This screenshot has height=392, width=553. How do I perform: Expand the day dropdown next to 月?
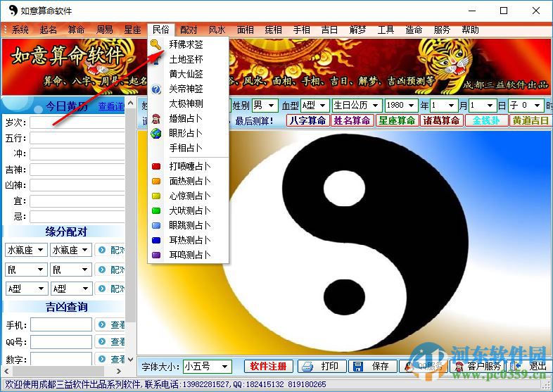tap(490, 106)
